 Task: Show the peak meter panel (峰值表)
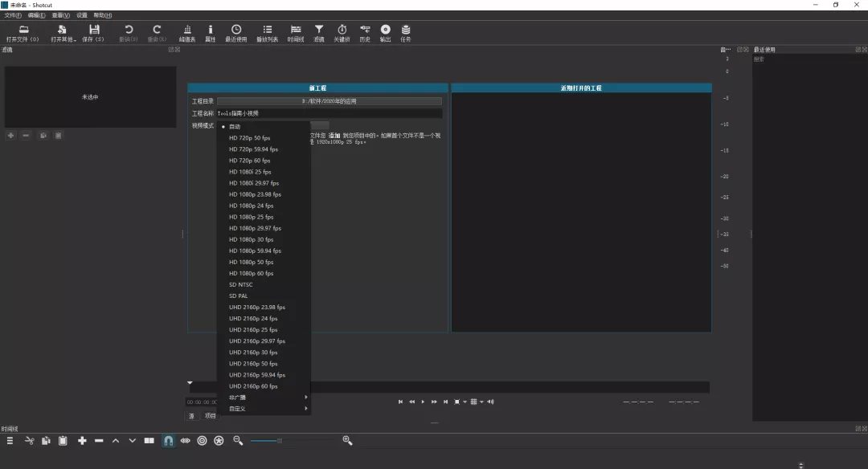(x=187, y=33)
